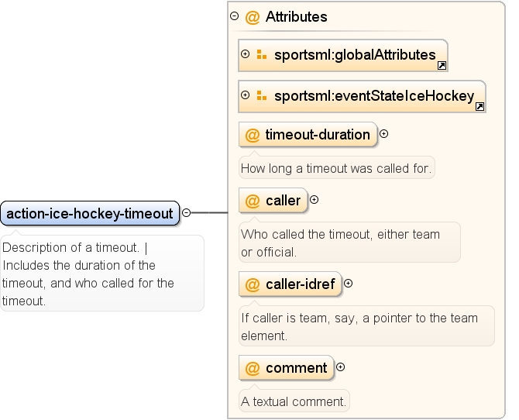519x420 pixels.
Task: Select the action-ice-hockey-timeout element node
Action: tap(90, 213)
